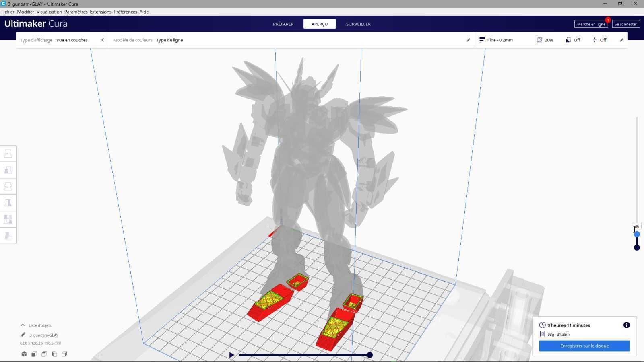The width and height of the screenshot is (644, 362).
Task: Edit print settings with pencil icon
Action: coord(621,40)
